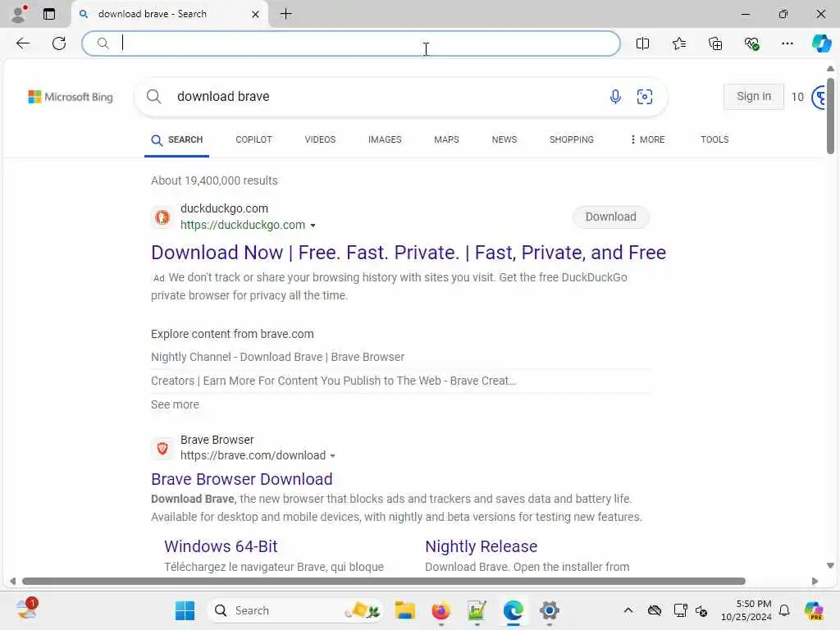Open split screen view
This screenshot has width=840, height=630.
[642, 43]
